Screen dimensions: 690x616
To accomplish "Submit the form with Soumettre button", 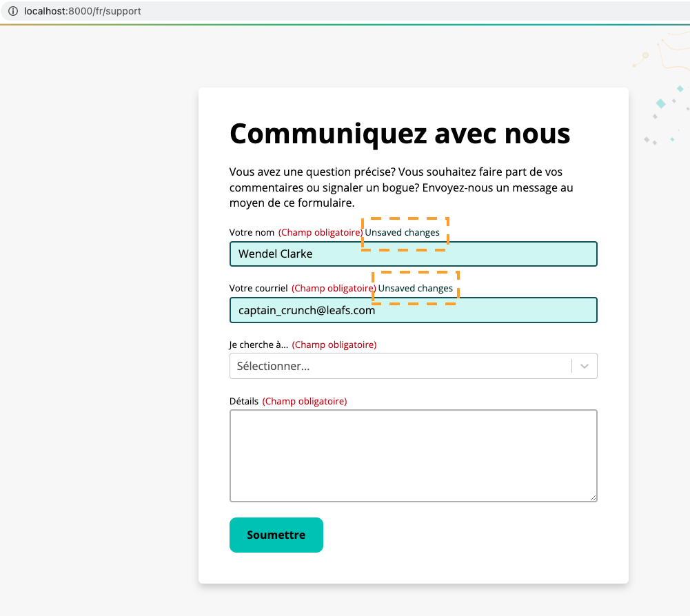I will (x=276, y=535).
